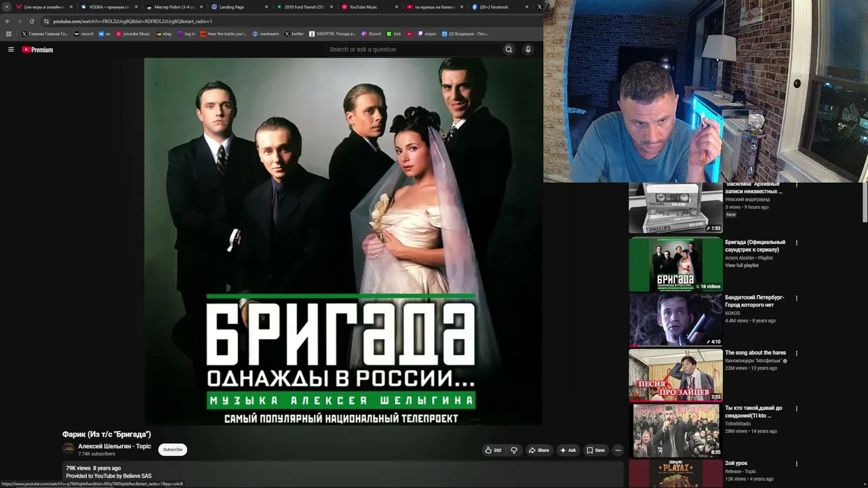
Task: Go forward in browser history
Action: coord(19,21)
